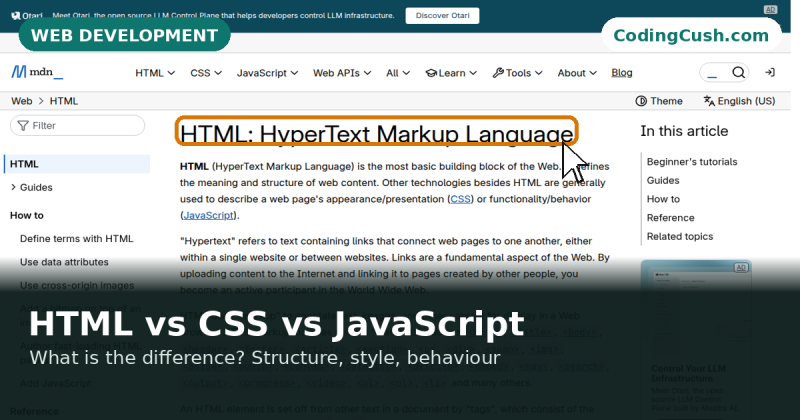Open Use data attributes
This screenshot has width=800, height=420.
(64, 262)
